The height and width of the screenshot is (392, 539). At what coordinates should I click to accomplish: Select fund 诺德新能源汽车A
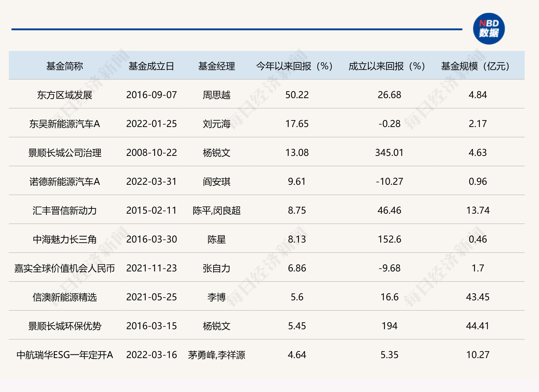pos(65,182)
